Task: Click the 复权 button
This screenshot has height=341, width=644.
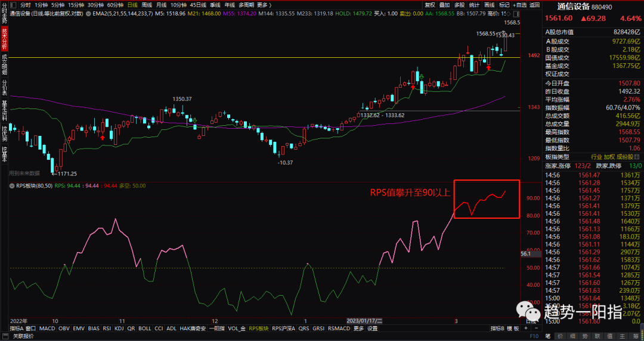Action: coord(430,5)
